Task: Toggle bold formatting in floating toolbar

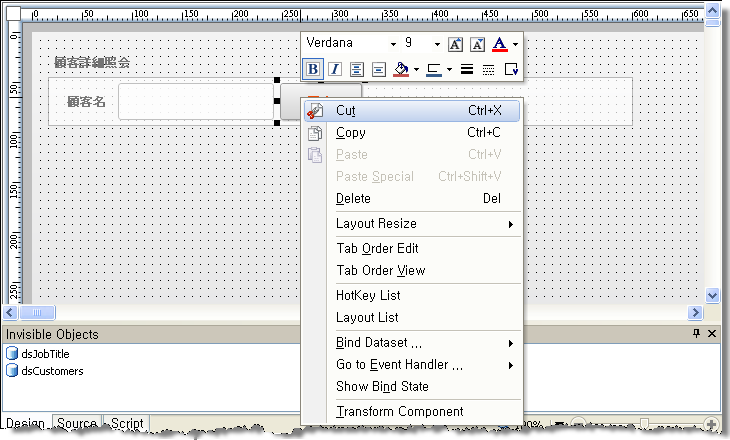Action: 313,69
